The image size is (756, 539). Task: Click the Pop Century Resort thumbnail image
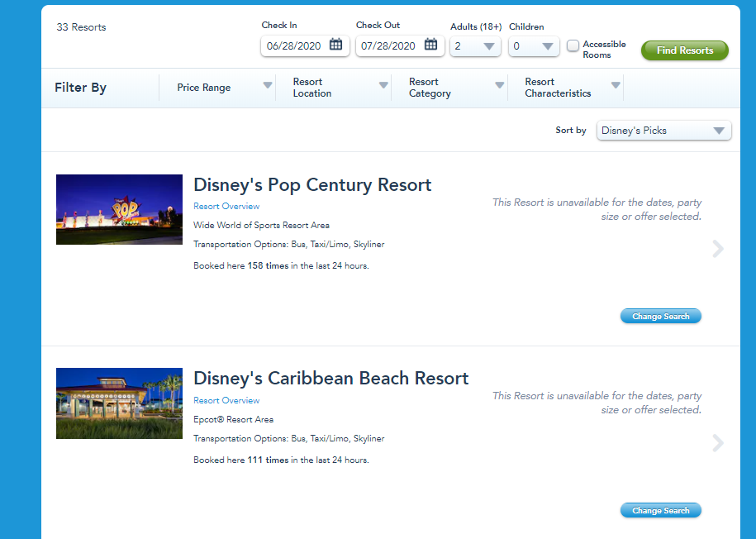coord(119,209)
